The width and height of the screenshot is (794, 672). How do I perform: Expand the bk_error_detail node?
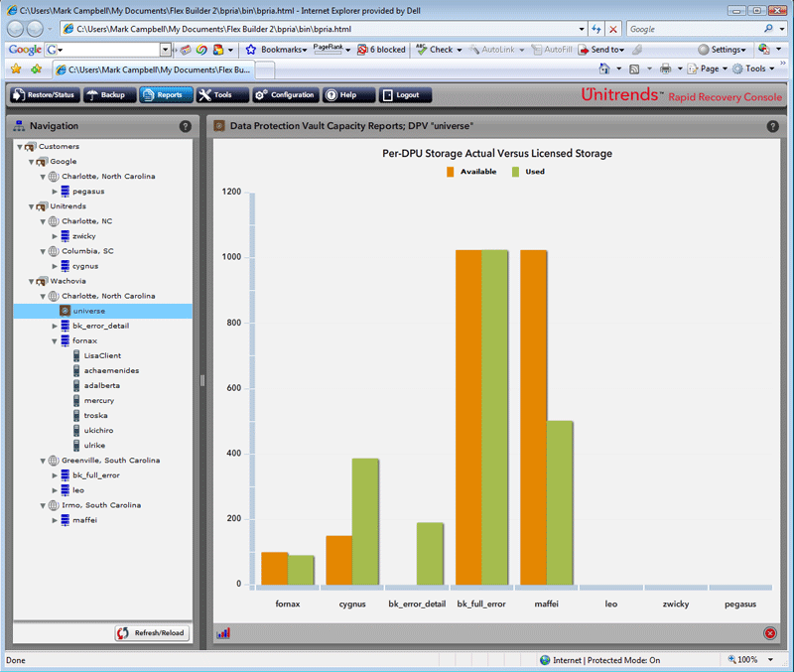55,327
